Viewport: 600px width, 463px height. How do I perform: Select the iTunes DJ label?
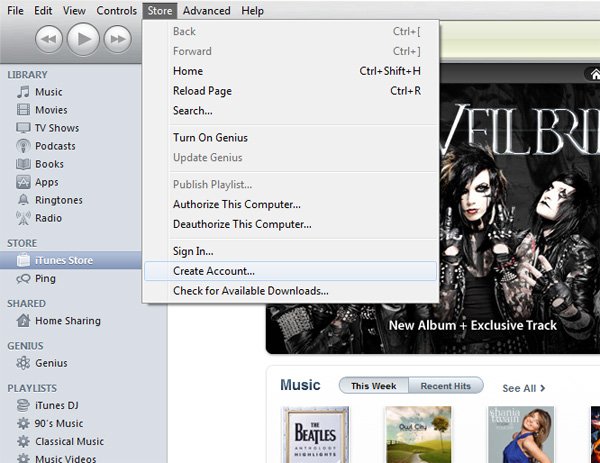[x=57, y=405]
